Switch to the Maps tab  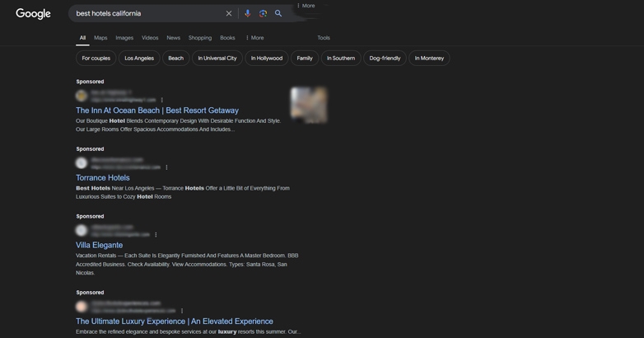[100, 38]
